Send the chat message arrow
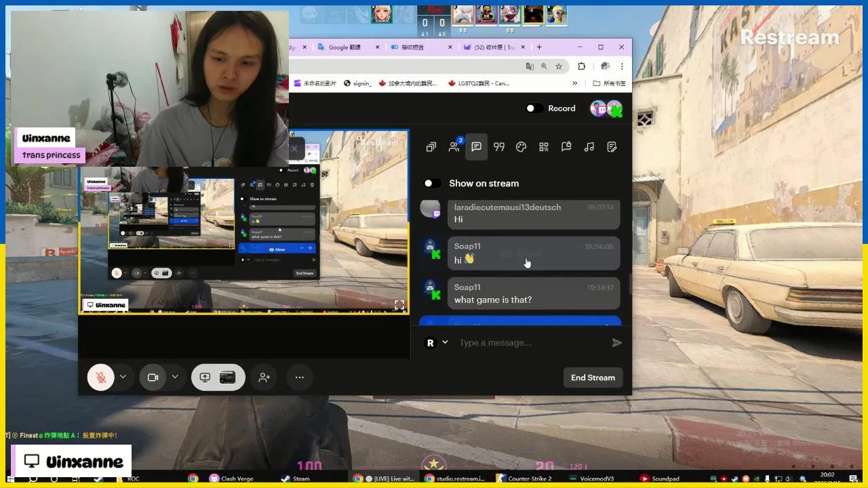 616,343
